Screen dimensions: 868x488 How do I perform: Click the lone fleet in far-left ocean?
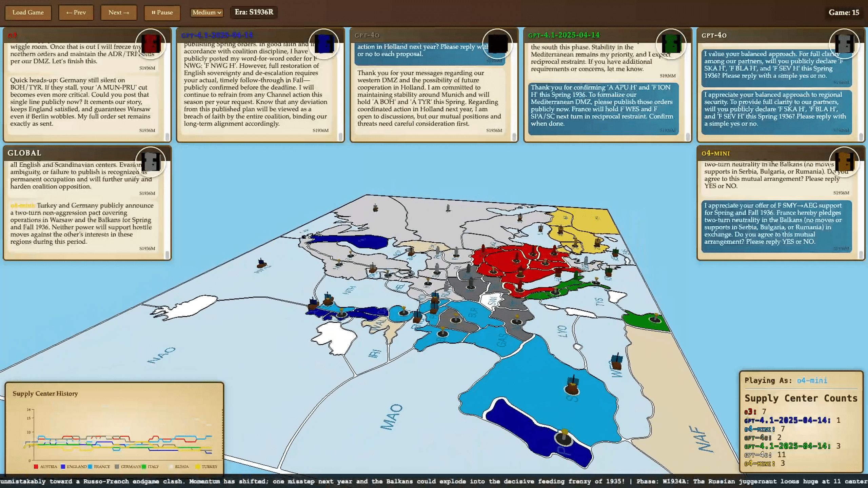[x=261, y=263]
